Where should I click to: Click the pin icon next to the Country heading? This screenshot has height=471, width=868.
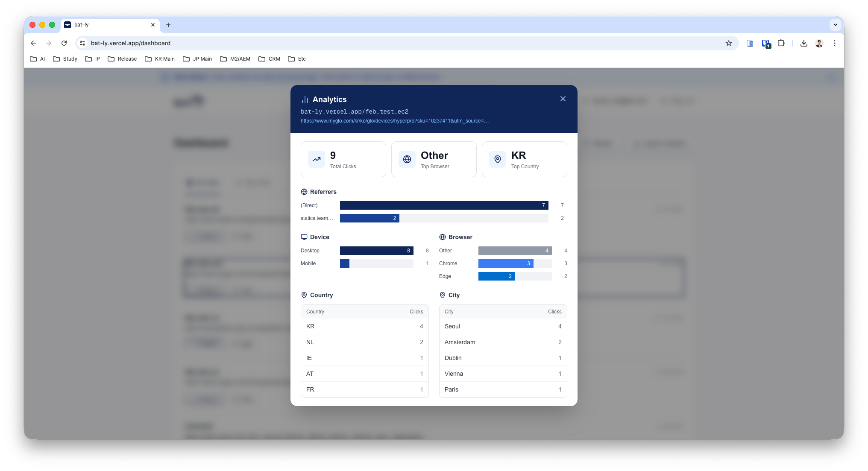[304, 295]
